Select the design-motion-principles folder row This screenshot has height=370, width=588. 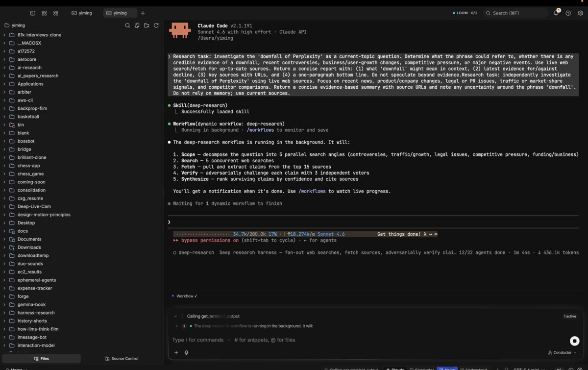(82, 215)
